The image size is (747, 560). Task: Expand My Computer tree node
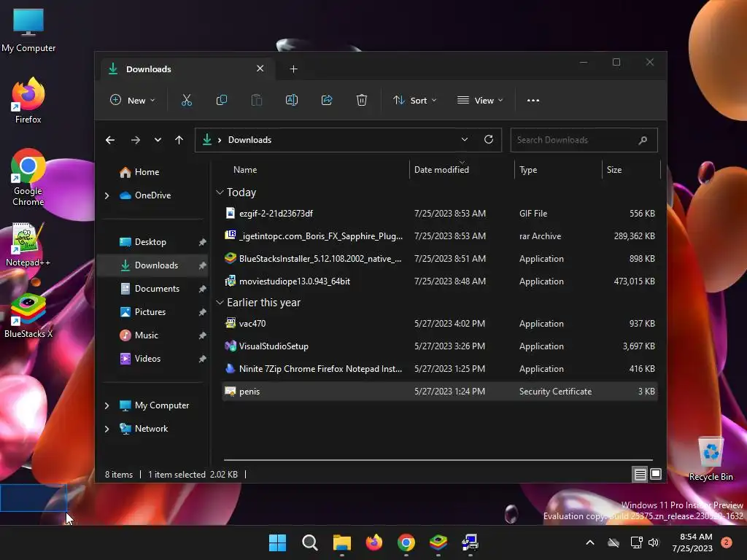click(107, 405)
